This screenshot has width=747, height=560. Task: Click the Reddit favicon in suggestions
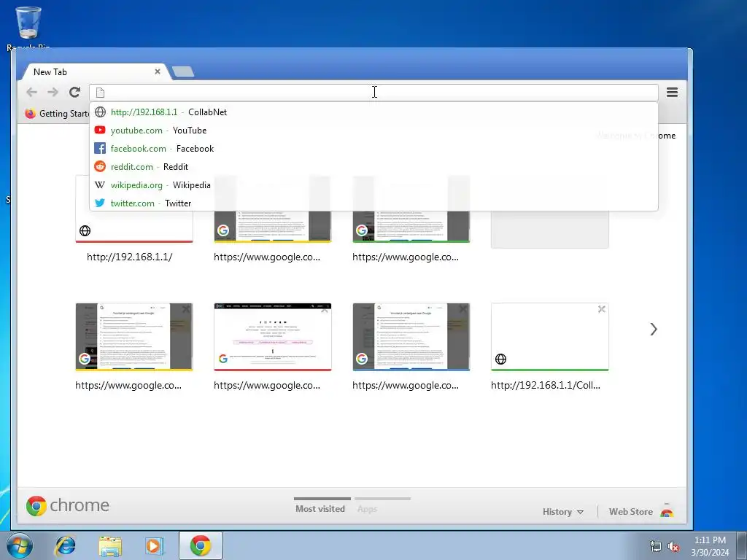[100, 166]
